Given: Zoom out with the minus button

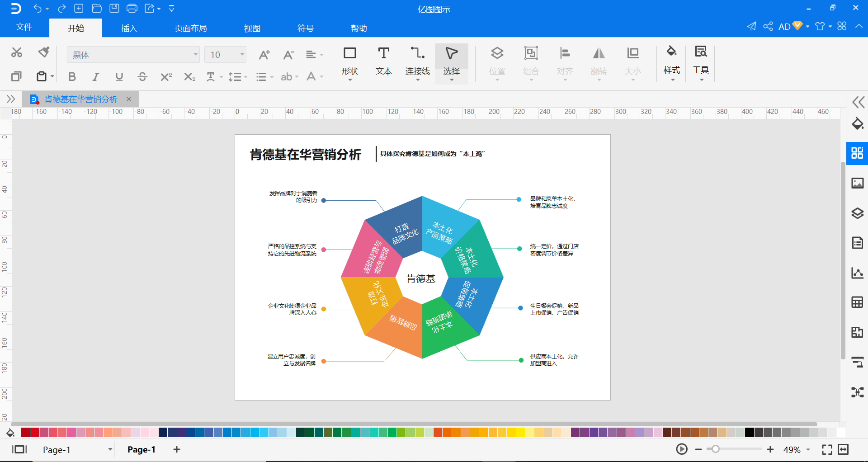Looking at the screenshot, I should (x=698, y=449).
